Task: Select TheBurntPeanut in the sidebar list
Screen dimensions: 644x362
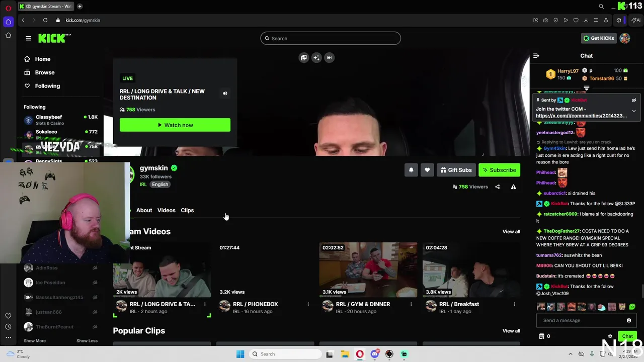Action: click(x=60, y=327)
